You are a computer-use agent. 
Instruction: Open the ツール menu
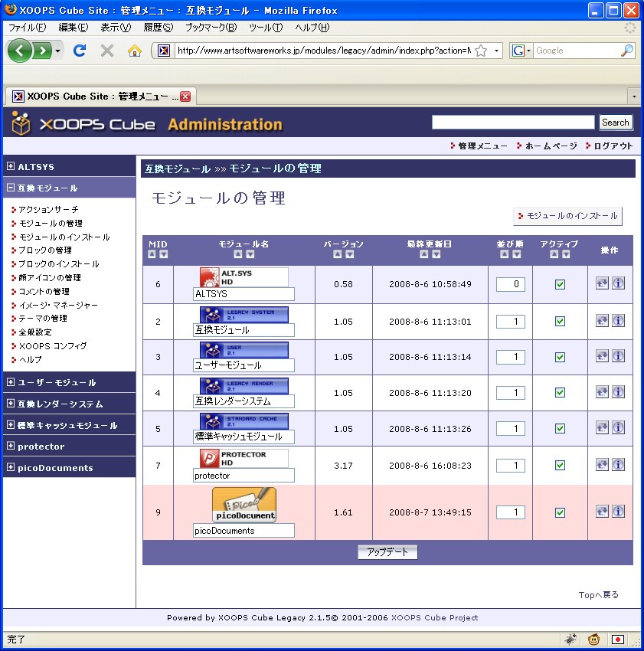(x=265, y=28)
